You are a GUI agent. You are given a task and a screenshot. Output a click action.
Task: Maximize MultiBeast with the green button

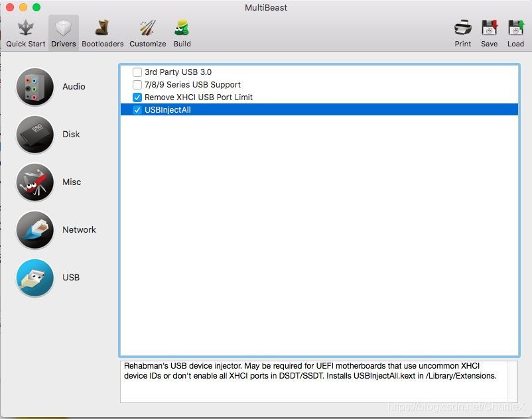pos(36,7)
